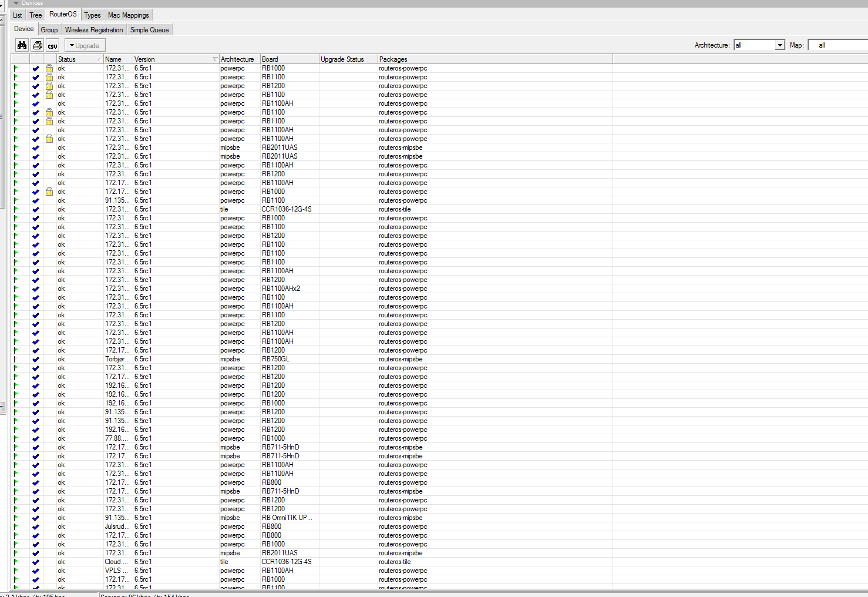
Task: Select the RouterOS tab
Action: click(63, 14)
